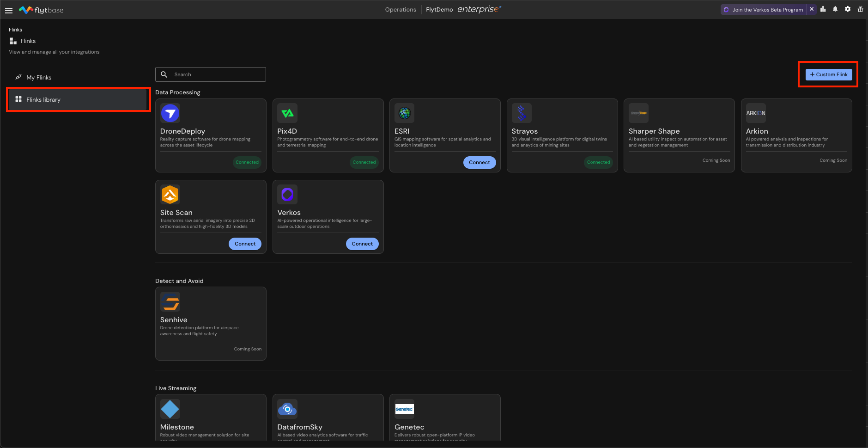868x448 pixels.
Task: Click the Genetec logo icon
Action: 405,409
